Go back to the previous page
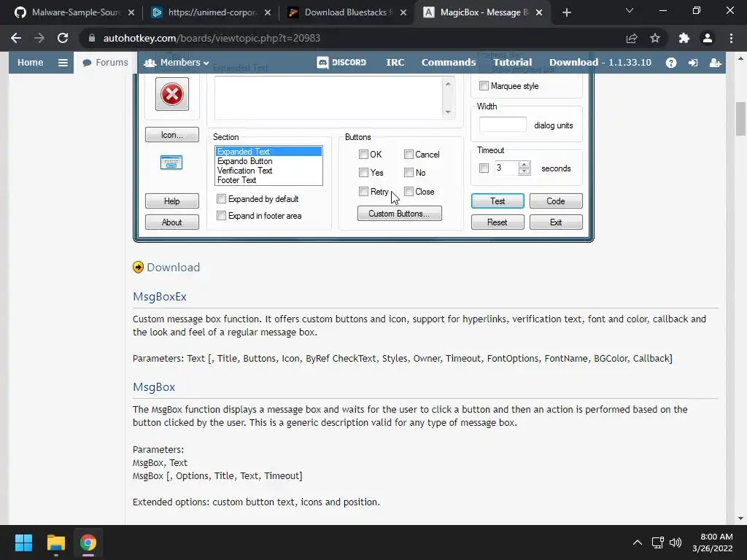 16,38
